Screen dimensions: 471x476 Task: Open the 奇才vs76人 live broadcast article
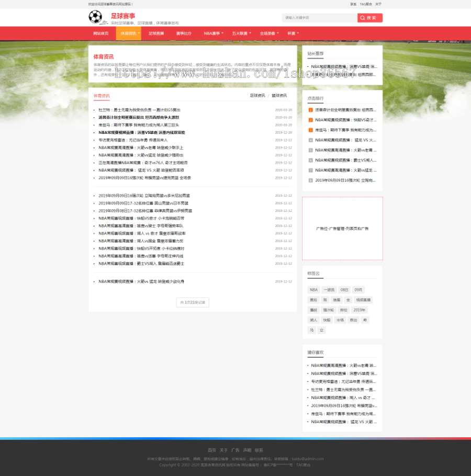143,163
